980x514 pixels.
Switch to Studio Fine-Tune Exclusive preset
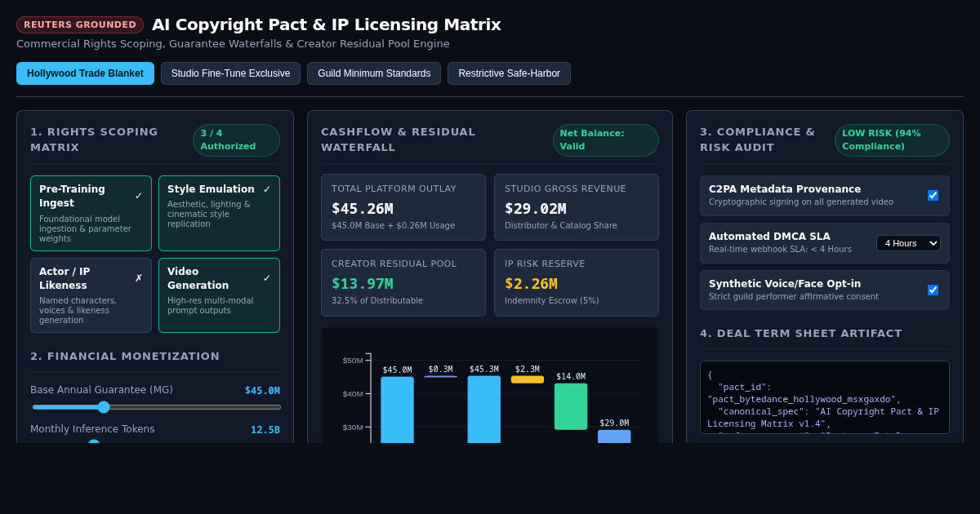pos(230,73)
